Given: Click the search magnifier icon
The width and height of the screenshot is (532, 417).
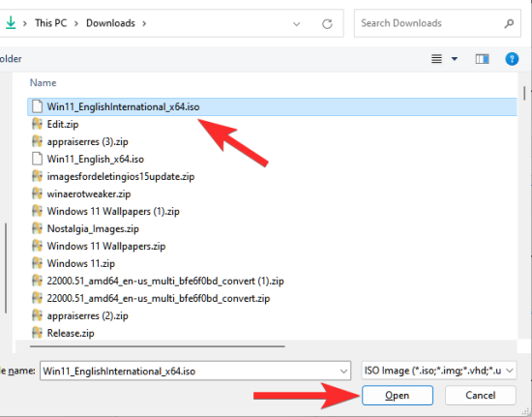Looking at the screenshot, I should tap(509, 23).
